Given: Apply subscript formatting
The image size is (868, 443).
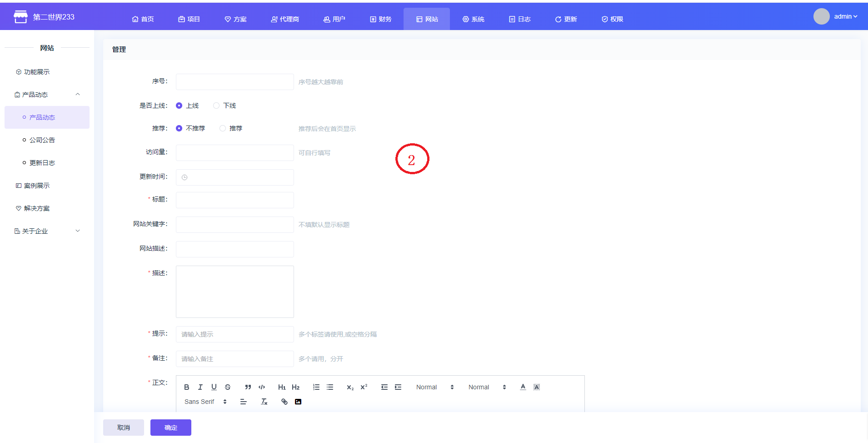Looking at the screenshot, I should coord(350,387).
